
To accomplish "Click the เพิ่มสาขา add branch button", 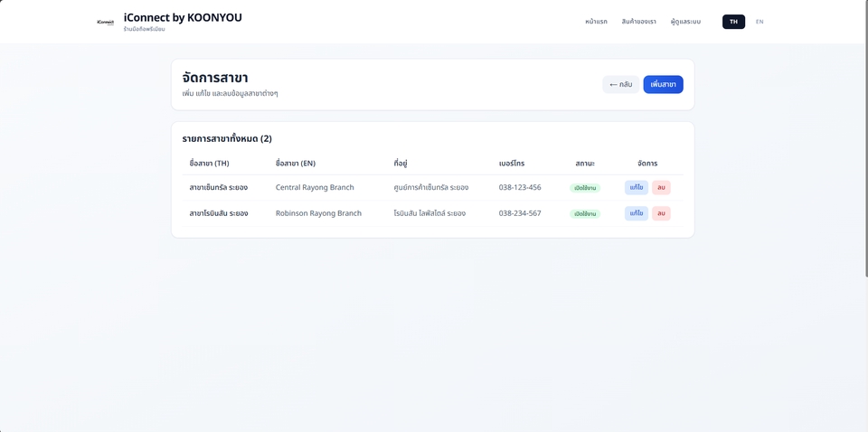I will point(663,84).
